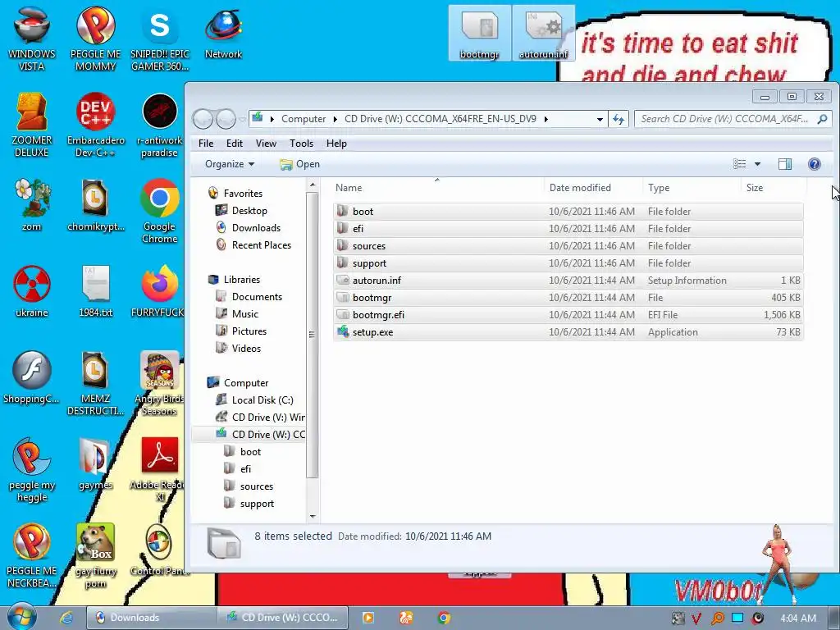This screenshot has height=630, width=840.
Task: Select the ukraine desktop icon
Action: click(x=32, y=290)
